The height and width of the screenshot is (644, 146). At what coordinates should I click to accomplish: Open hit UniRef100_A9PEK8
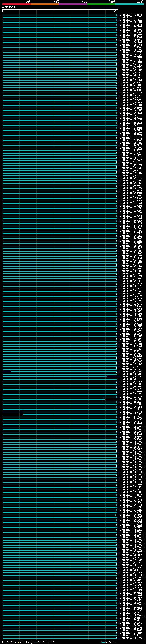coord(131,82)
